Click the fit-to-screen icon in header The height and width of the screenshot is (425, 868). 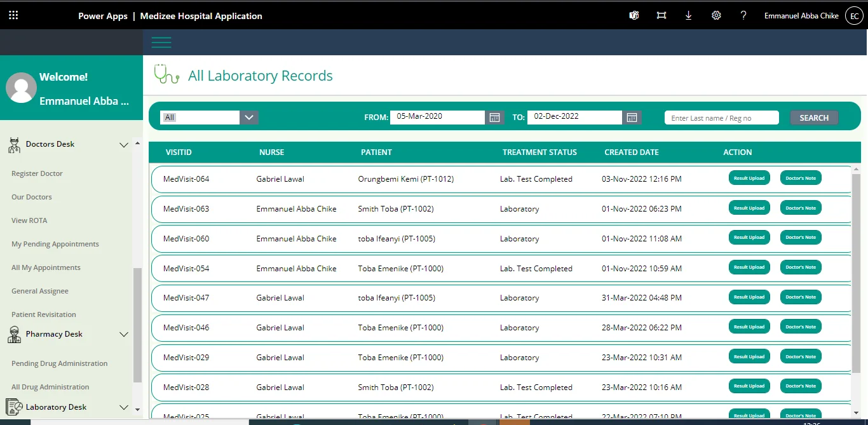click(661, 15)
